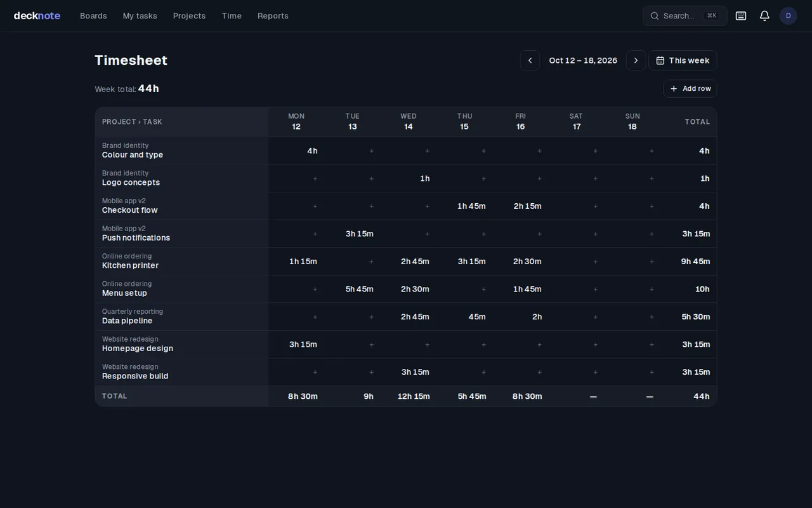Viewport: 812px width, 508px height.
Task: Open the Oct 12 – 18, 2026 date range
Action: click(583, 60)
